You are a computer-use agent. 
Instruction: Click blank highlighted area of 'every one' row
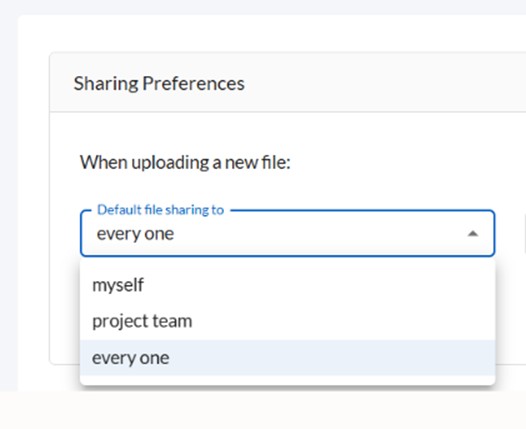point(332,358)
